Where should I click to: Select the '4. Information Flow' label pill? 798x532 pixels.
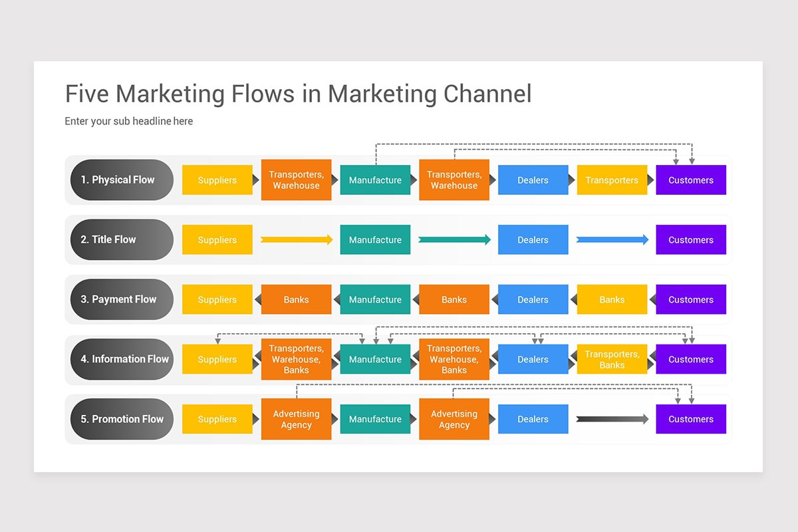(x=122, y=359)
